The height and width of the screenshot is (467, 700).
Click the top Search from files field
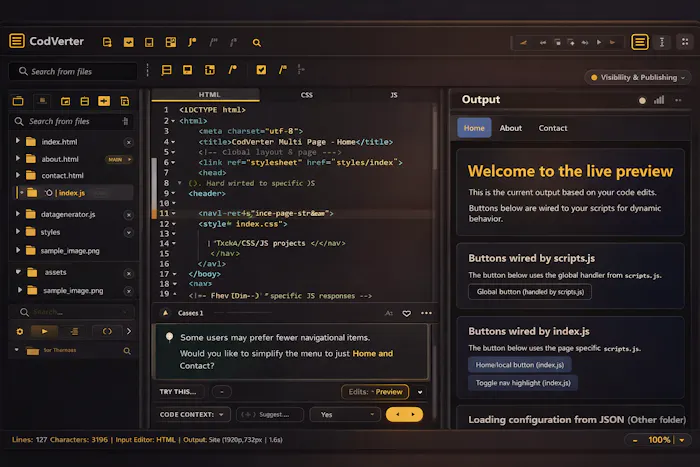click(x=73, y=71)
